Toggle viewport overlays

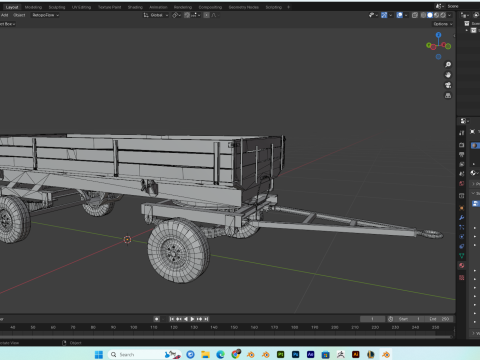coord(399,15)
